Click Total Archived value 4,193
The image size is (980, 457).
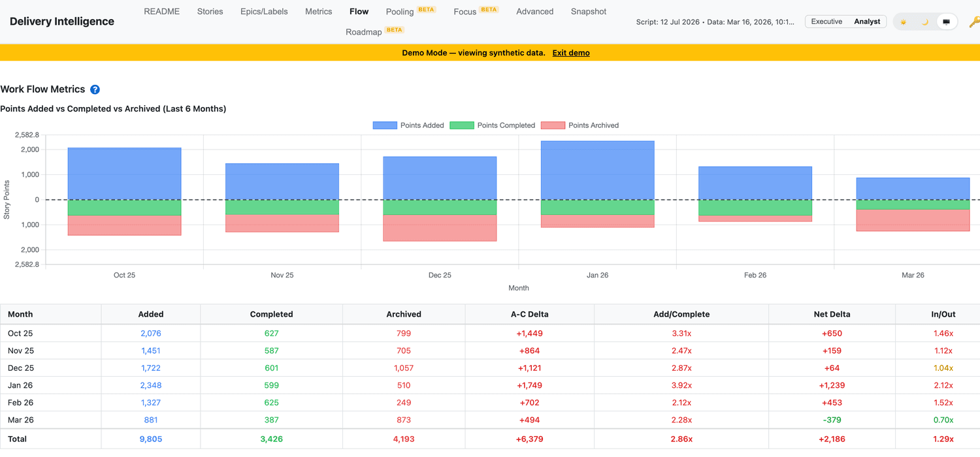(x=404, y=439)
